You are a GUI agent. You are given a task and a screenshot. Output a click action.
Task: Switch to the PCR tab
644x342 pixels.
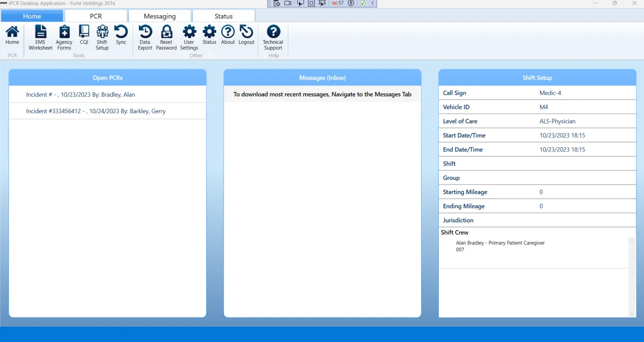(96, 16)
